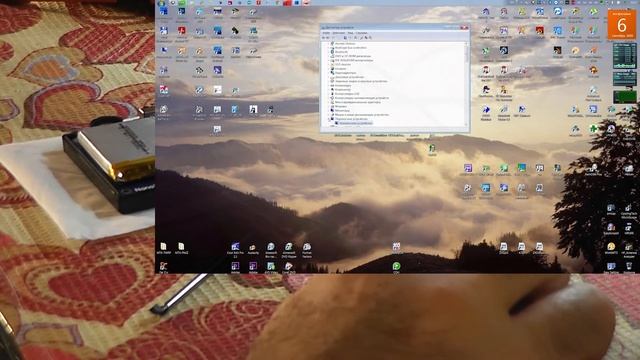
Task: Open the first menu in Device Manager menu bar
Action: pos(326,33)
